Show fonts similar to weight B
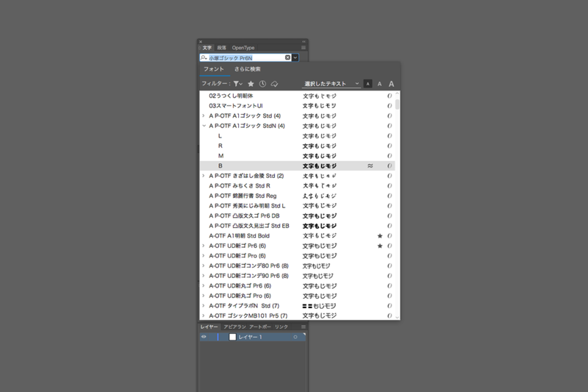Viewport: 588px width, 392px height. click(370, 165)
